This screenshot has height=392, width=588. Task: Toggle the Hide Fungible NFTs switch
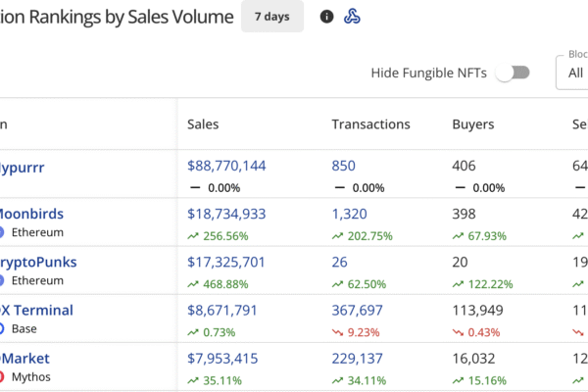[x=513, y=73]
